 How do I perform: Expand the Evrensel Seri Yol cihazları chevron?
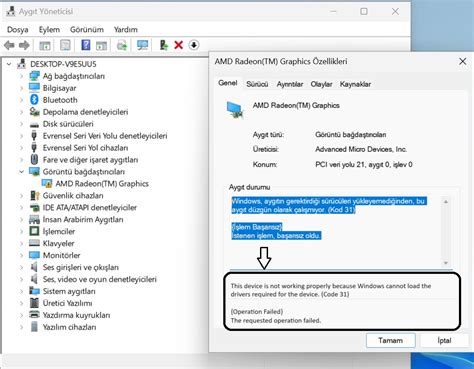(21, 148)
